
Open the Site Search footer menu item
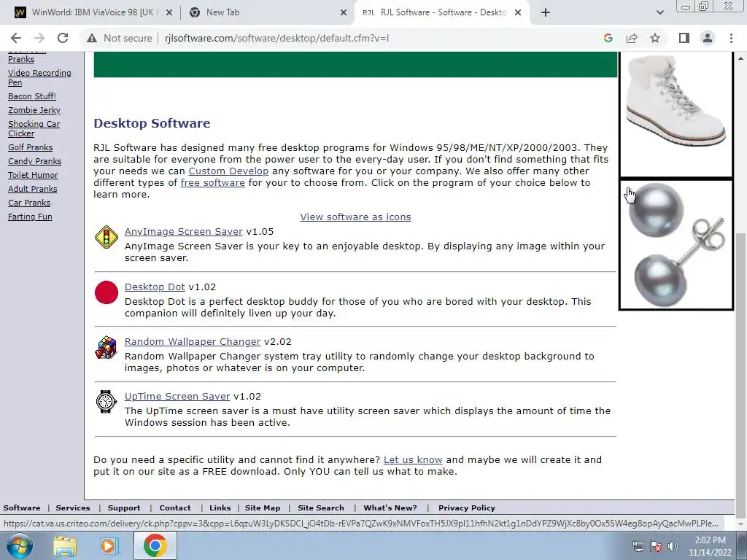coord(321,508)
